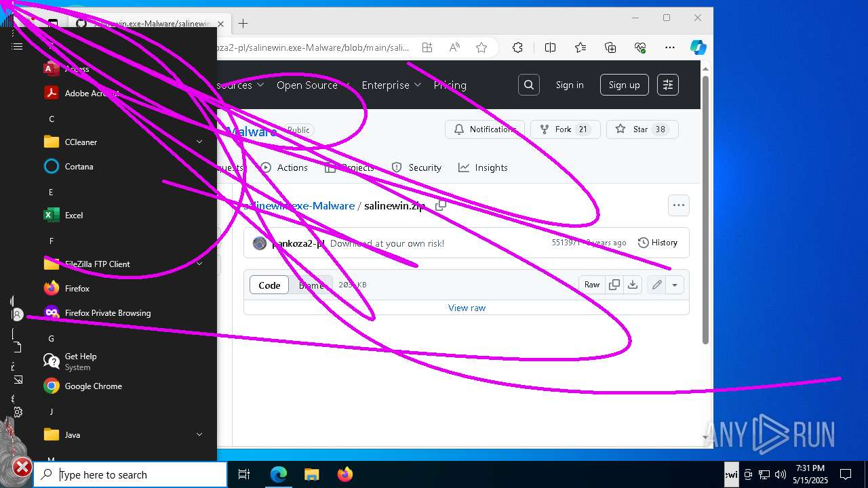Click the page vertical scrollbar
Viewport: 868px width, 488px height.
pyautogui.click(x=705, y=209)
